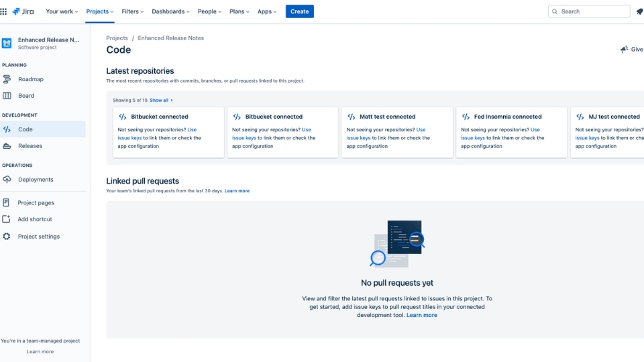This screenshot has width=644, height=362.
Task: Expand the Your work dropdown
Action: [62, 11]
